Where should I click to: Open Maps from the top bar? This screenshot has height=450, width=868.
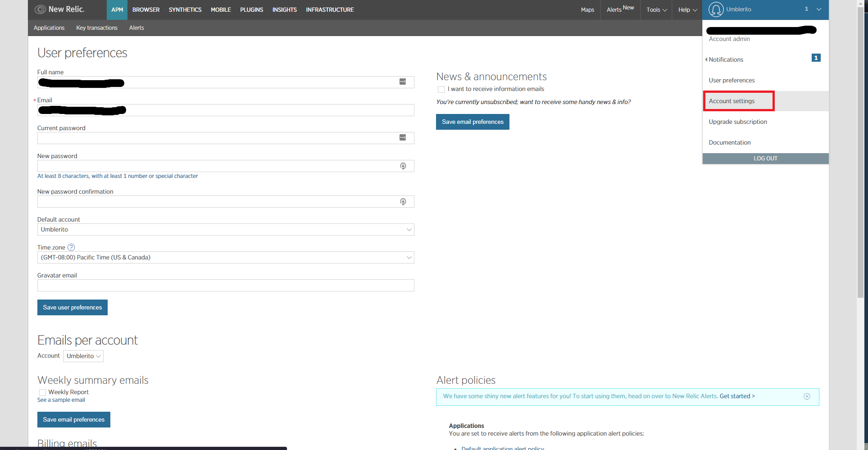(587, 10)
